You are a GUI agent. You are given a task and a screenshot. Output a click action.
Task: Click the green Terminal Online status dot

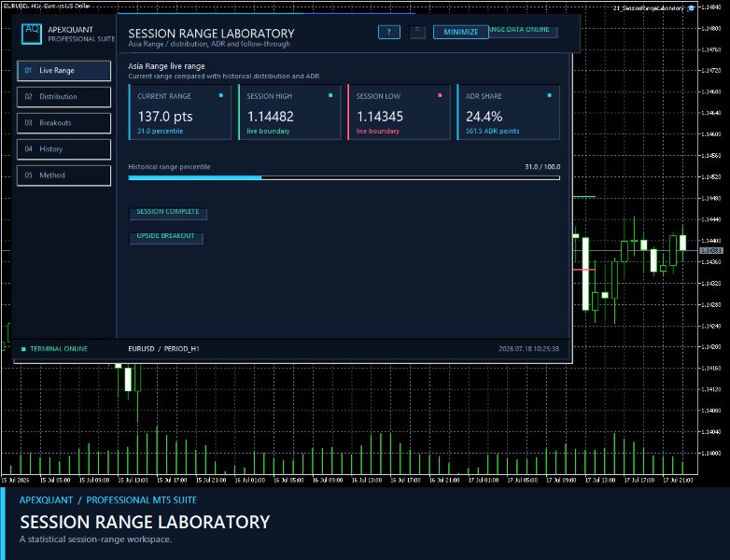tap(23, 349)
